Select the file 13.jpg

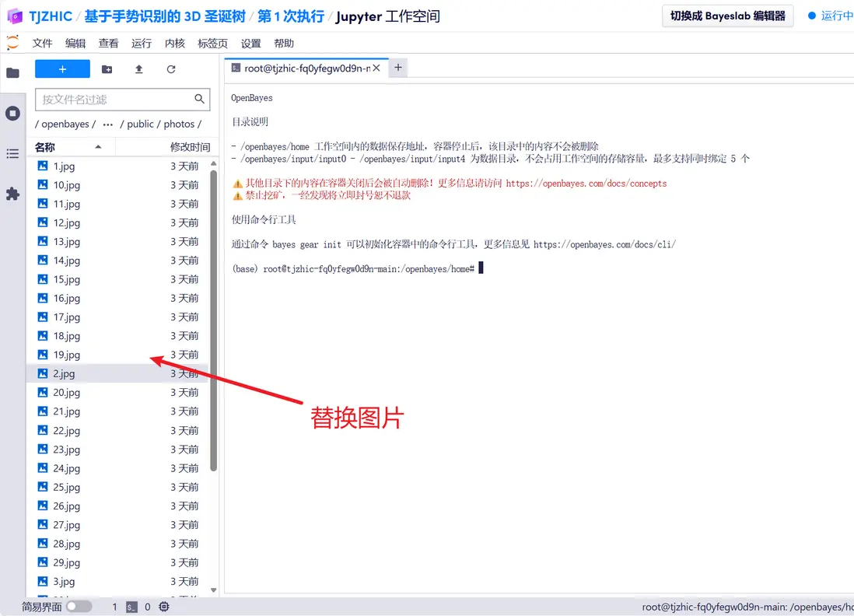tap(117, 241)
